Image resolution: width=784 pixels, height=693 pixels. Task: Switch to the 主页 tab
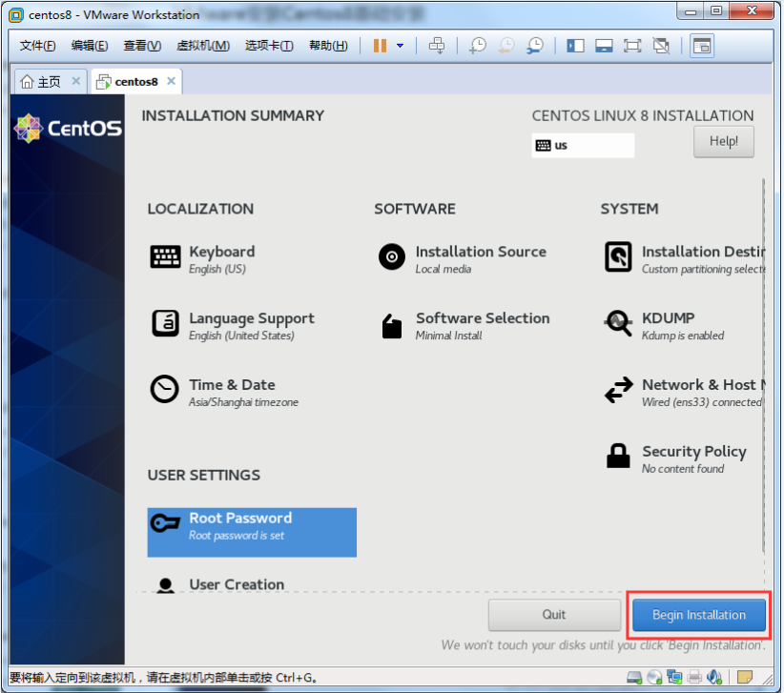coord(41,82)
